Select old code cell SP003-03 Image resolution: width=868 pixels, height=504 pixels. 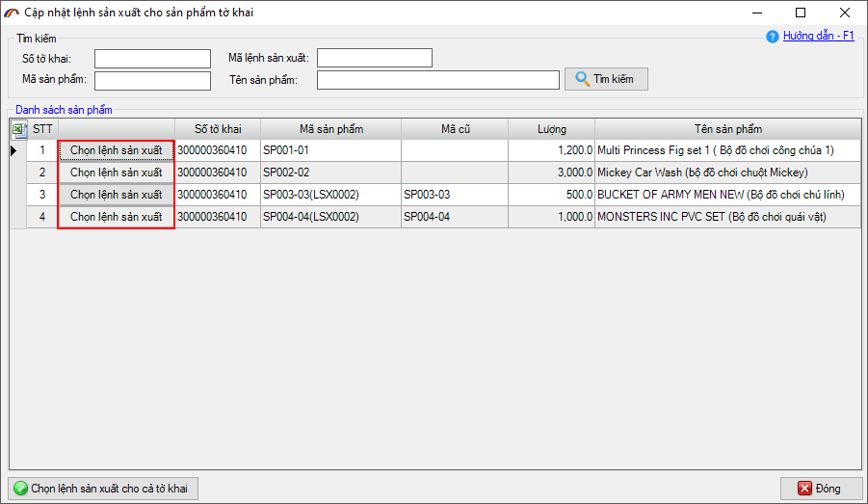coord(455,195)
